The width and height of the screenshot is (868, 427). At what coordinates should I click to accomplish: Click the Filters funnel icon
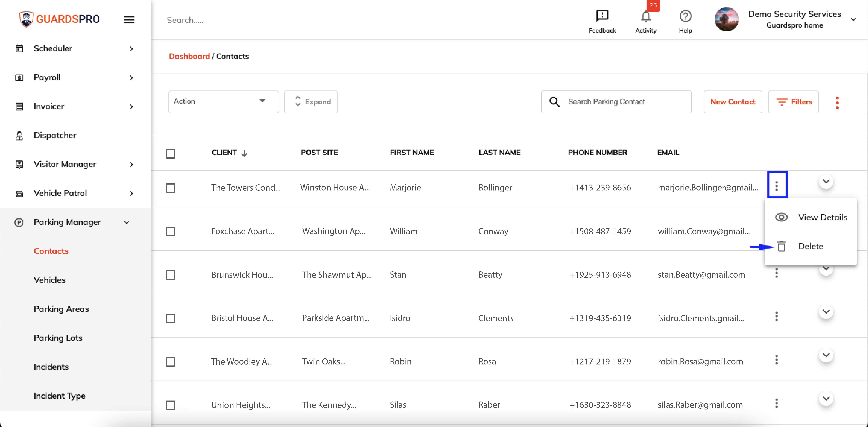[782, 102]
